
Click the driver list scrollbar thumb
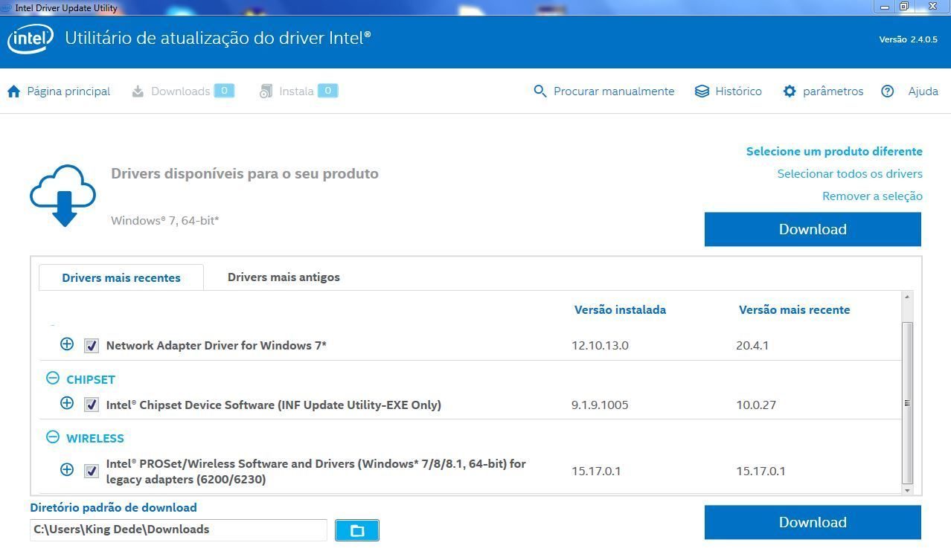click(907, 403)
